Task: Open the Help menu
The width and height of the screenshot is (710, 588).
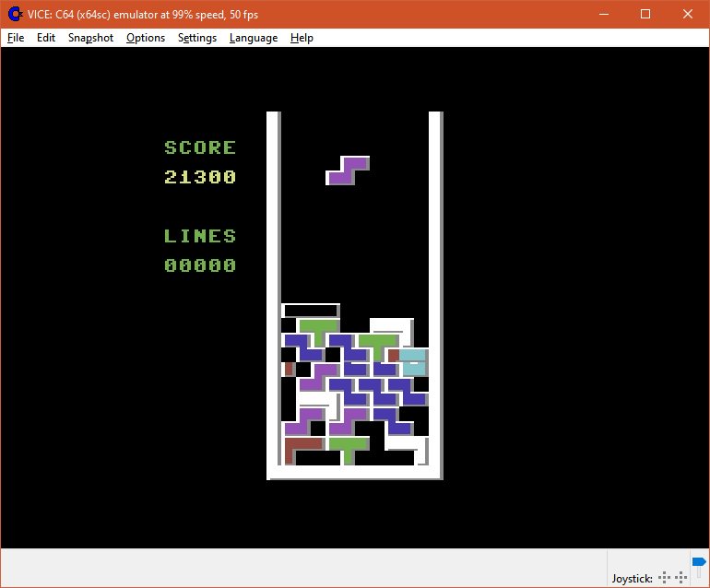Action: click(x=302, y=38)
